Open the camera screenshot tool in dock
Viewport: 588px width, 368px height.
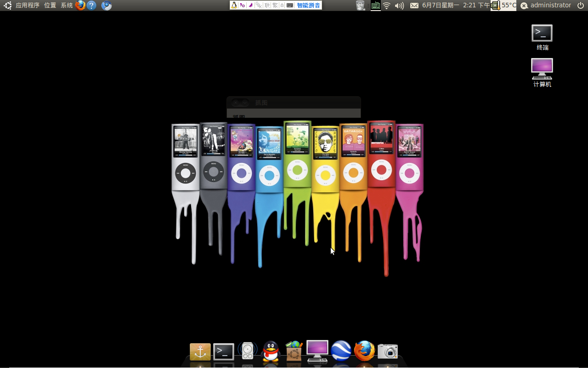(x=388, y=351)
